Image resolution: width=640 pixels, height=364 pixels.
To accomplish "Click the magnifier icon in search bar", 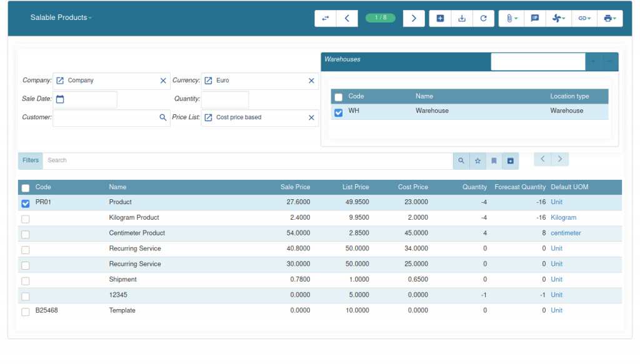I will pyautogui.click(x=461, y=161).
